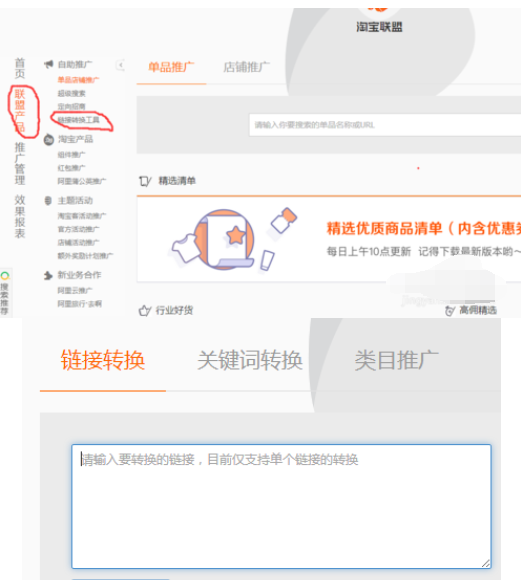The width and height of the screenshot is (521, 581).
Task: Open 效果报表 in the left navigation
Action: [20, 216]
